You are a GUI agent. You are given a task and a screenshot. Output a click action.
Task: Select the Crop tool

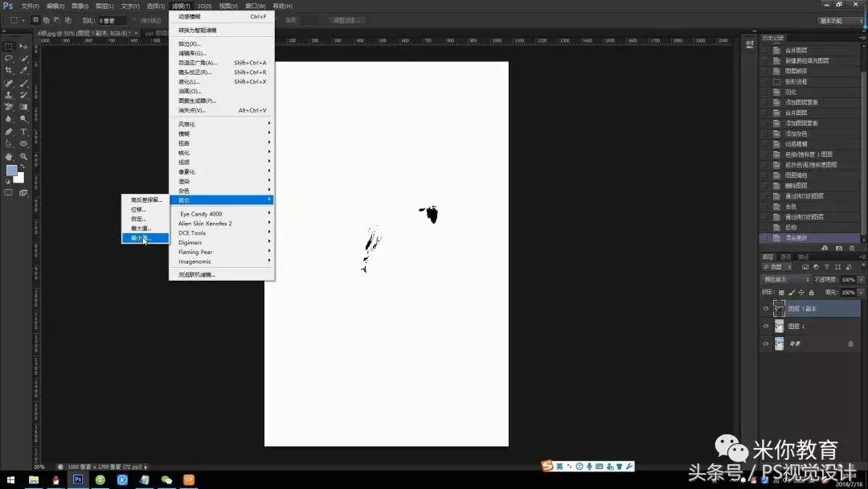[x=9, y=70]
